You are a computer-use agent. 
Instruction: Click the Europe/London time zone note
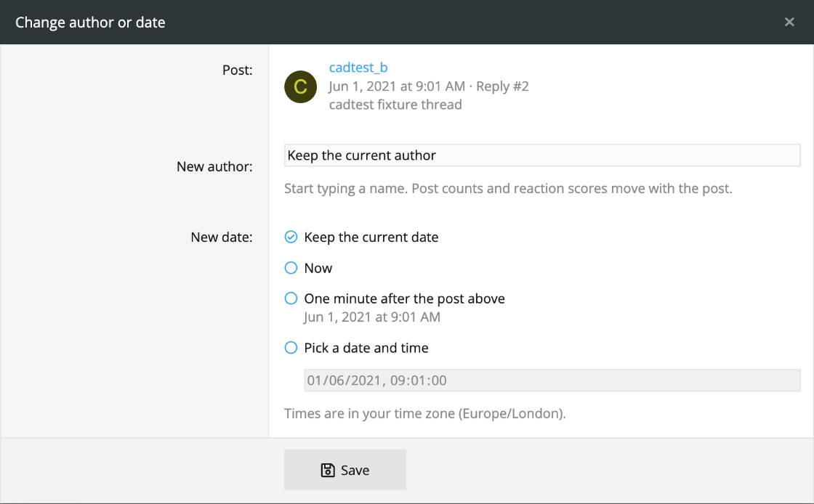424,413
